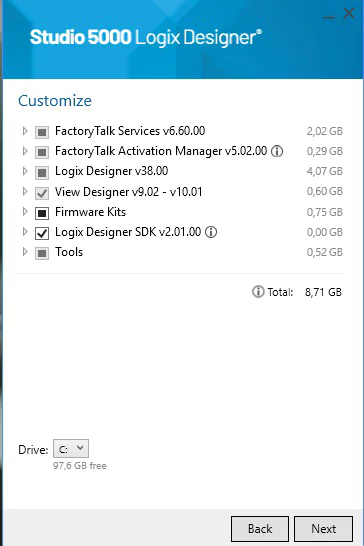Screen dimensions: 364x546
Task: Select View Designer v9.02 - v10.01 label
Action: [129, 192]
